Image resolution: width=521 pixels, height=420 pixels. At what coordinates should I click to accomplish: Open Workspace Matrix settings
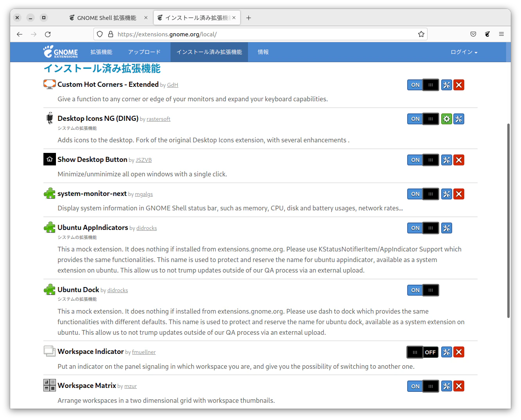[447, 386]
